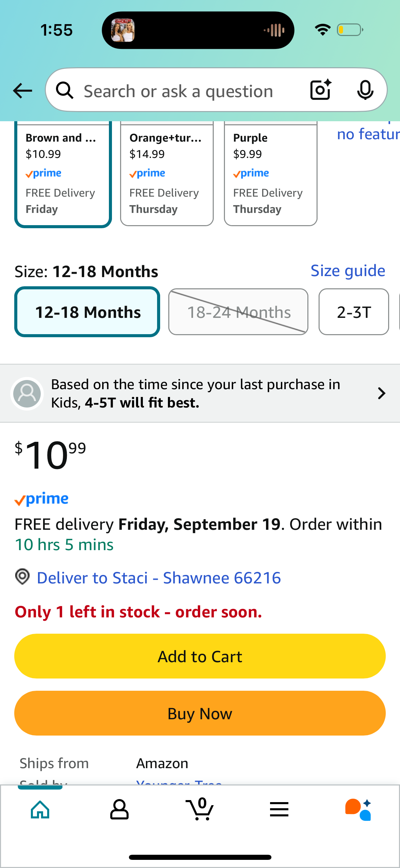Open camera lens search icon
Image resolution: width=400 pixels, height=868 pixels.
point(321,90)
